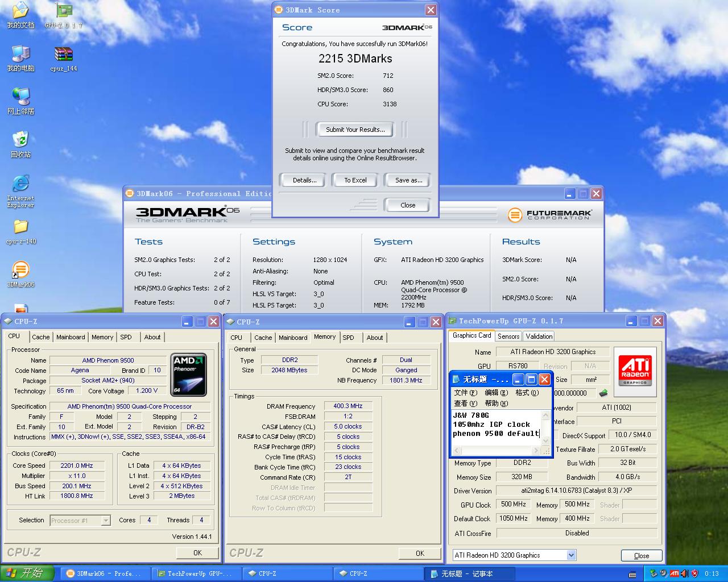Switch to the Sensors tab in GPU-Z

508,336
